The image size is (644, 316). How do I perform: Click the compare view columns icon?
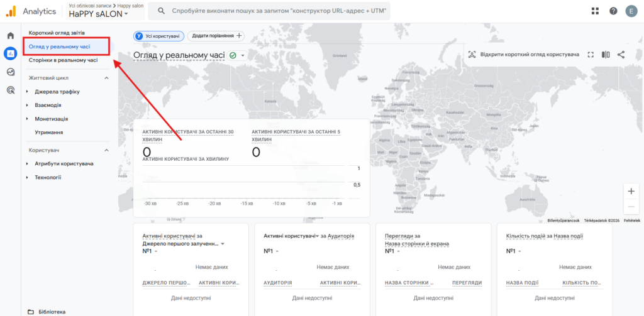coord(606,55)
